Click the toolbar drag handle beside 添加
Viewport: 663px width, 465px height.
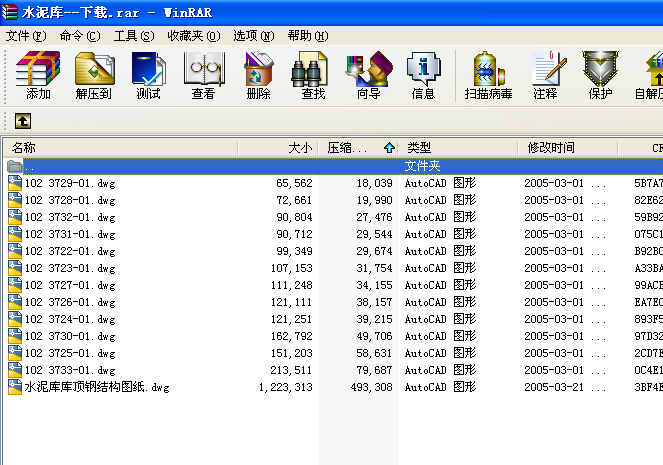click(5, 76)
